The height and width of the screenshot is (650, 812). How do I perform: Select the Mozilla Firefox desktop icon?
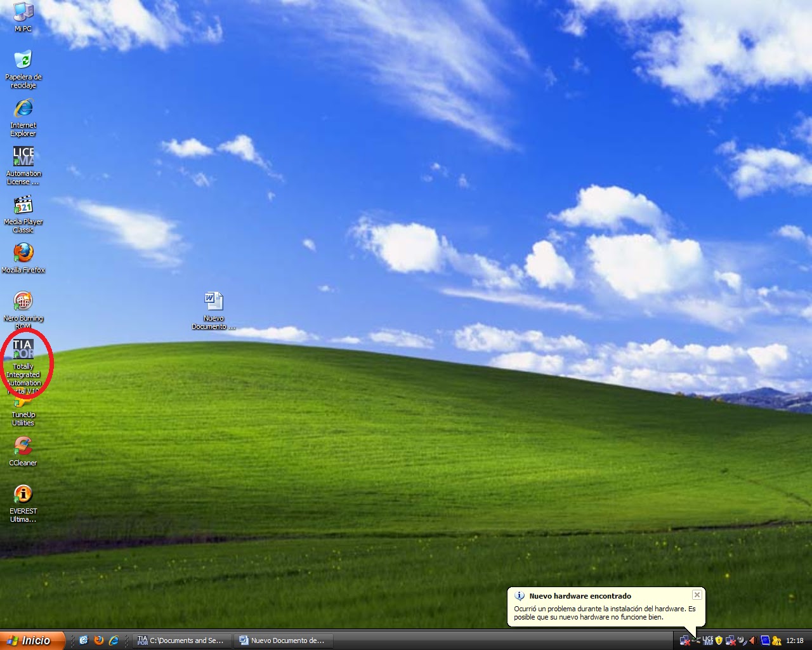click(23, 258)
